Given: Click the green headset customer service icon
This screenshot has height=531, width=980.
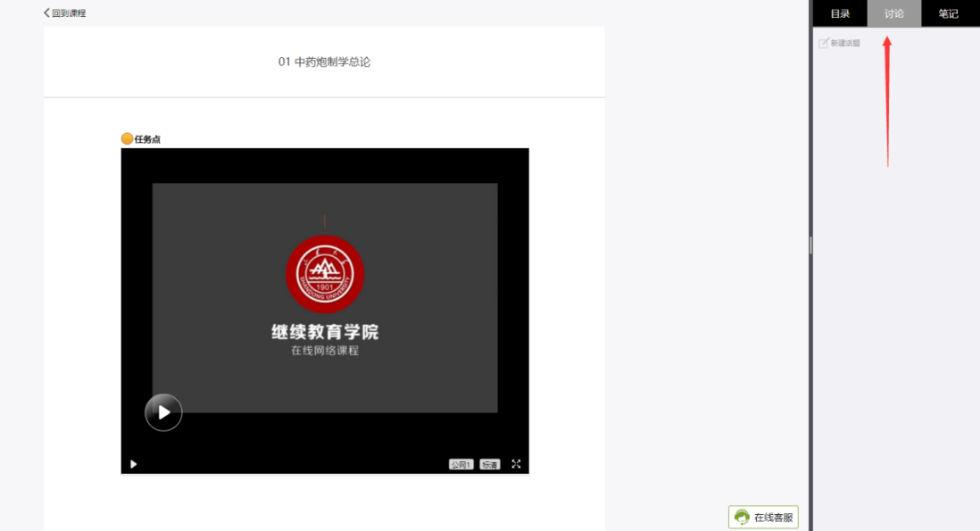Looking at the screenshot, I should click(x=742, y=518).
